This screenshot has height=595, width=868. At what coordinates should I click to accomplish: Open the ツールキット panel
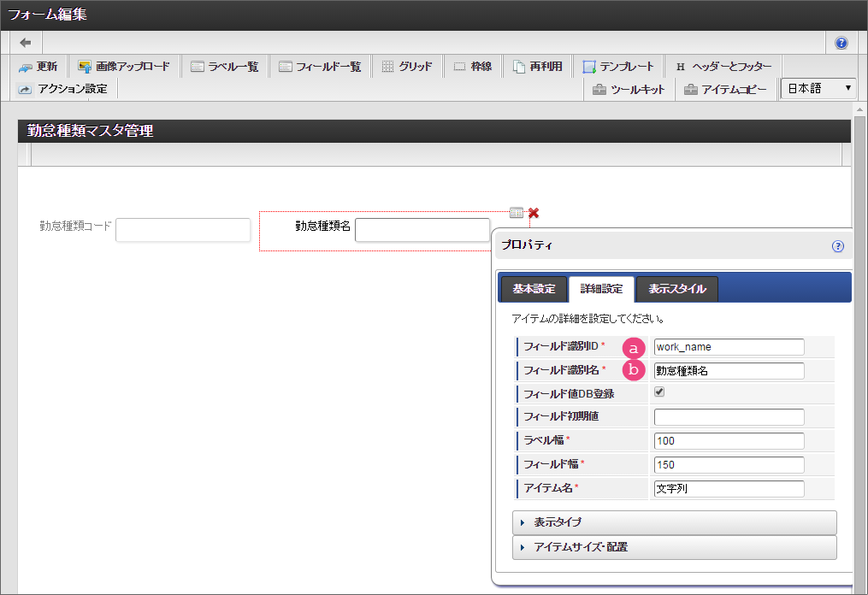pyautogui.click(x=629, y=90)
